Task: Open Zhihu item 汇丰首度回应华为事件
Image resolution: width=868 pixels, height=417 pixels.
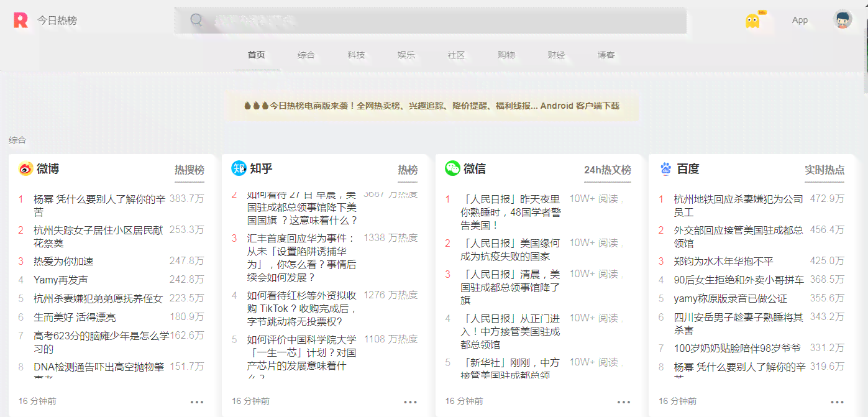Action: coord(301,258)
